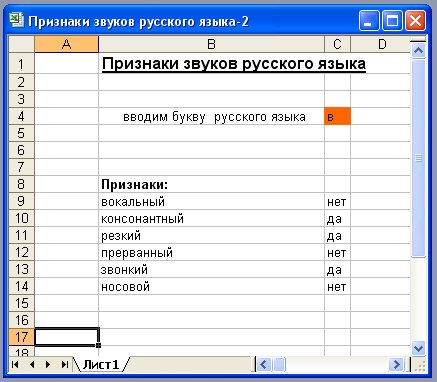Viewport: 437px width, 382px height.
Task: Click the vertical scrollbar thumb
Action: [x=418, y=158]
